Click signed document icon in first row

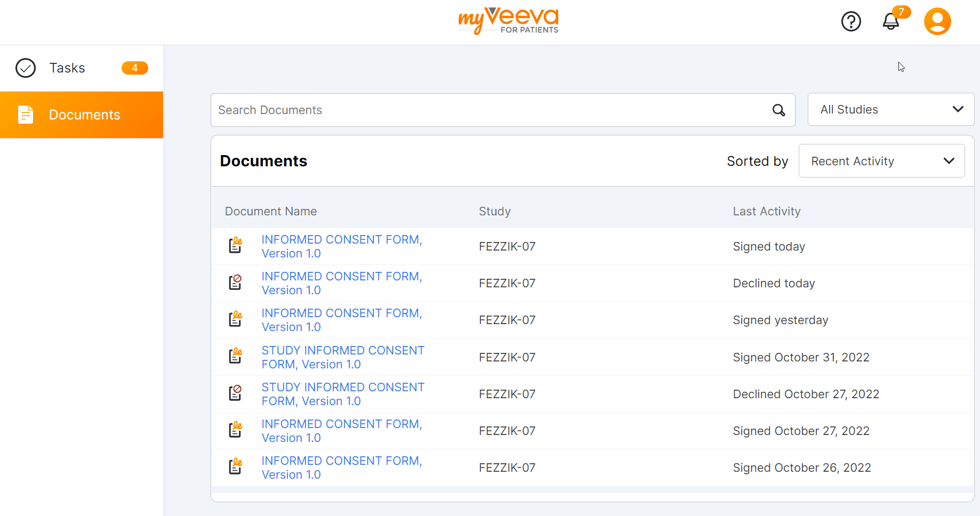pyautogui.click(x=235, y=246)
